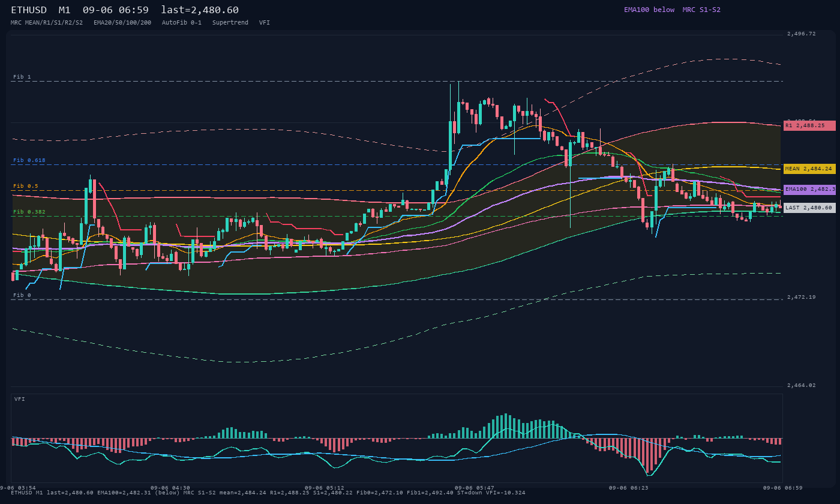Screen dimensions: 840x504
Task: Click the LAST 2,480.60 price tag
Action: (809, 208)
